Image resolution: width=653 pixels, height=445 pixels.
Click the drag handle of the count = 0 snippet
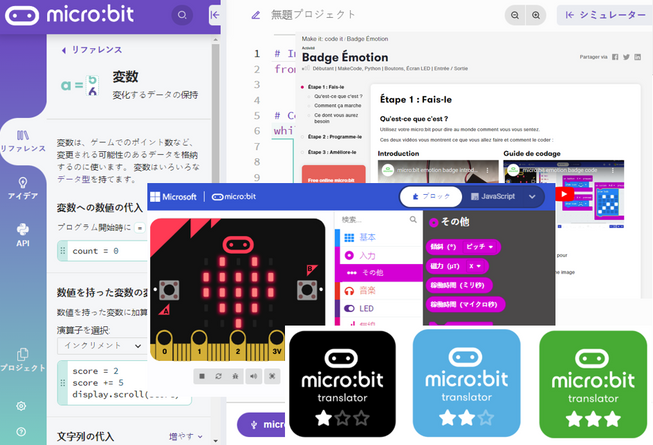63,251
